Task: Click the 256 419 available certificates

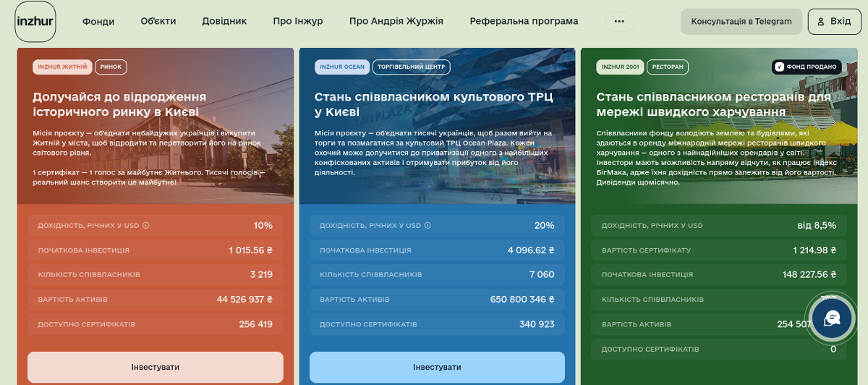Action: (256, 324)
